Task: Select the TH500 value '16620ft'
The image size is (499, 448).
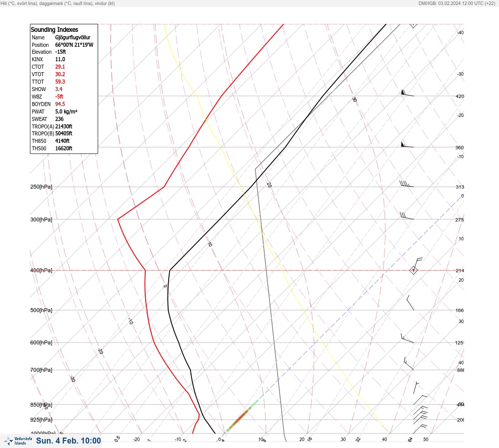Action: pyautogui.click(x=64, y=148)
